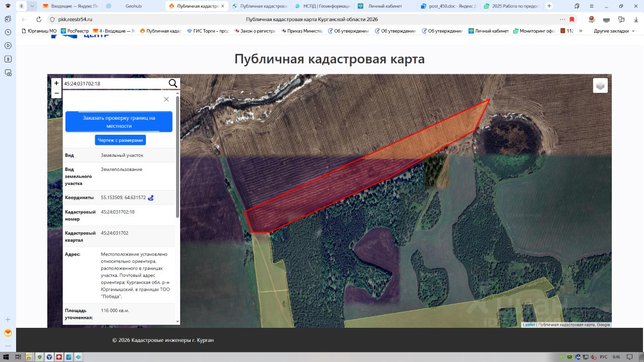The height and width of the screenshot is (362, 644).
Task: Search the cadastral number with magnifier icon
Action: 173,83
